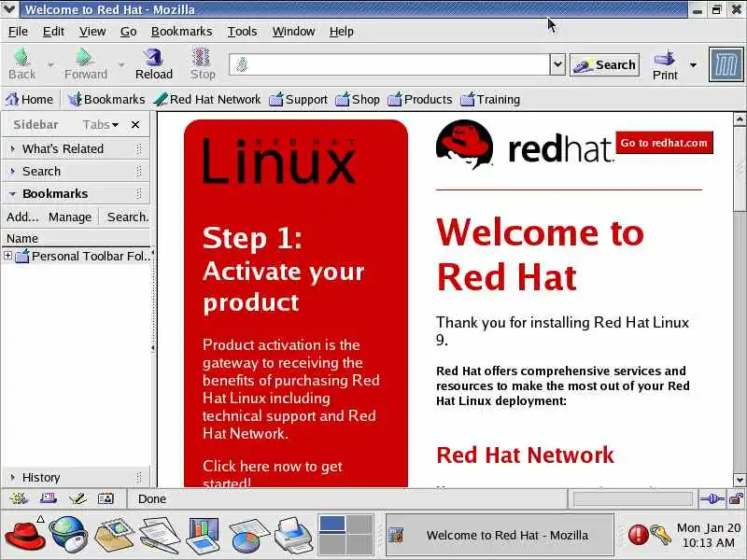
Task: Expand the History sidebar panel
Action: click(x=77, y=477)
